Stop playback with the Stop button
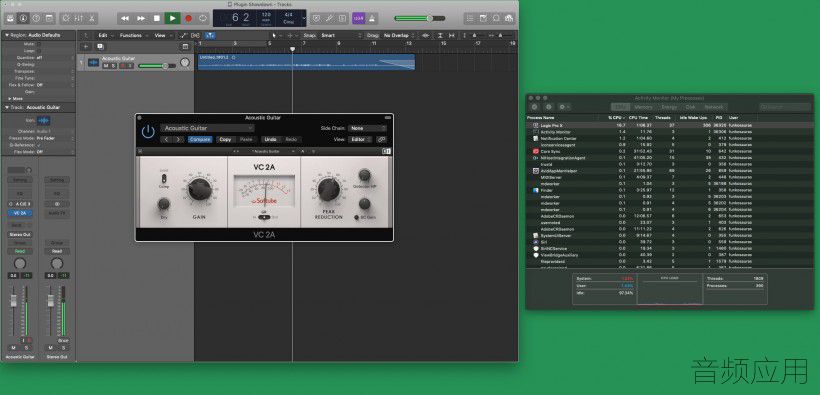This screenshot has width=820, height=395. coord(156,18)
